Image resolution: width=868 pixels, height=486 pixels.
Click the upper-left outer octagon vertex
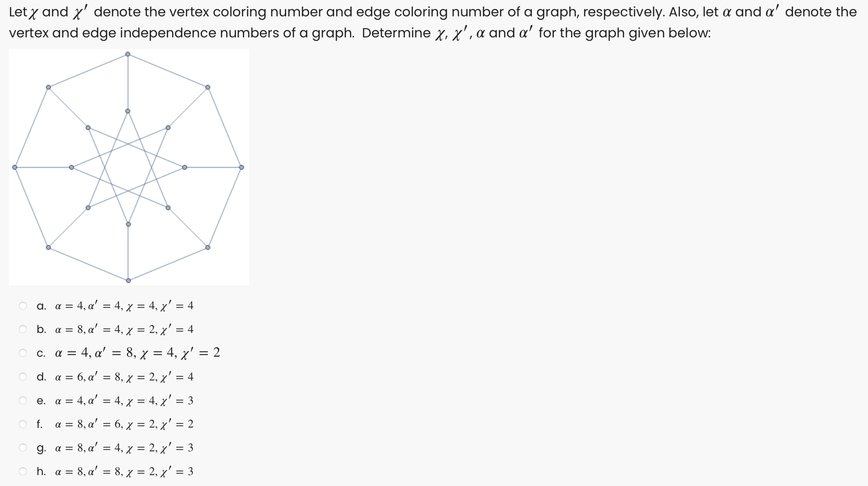(x=47, y=86)
